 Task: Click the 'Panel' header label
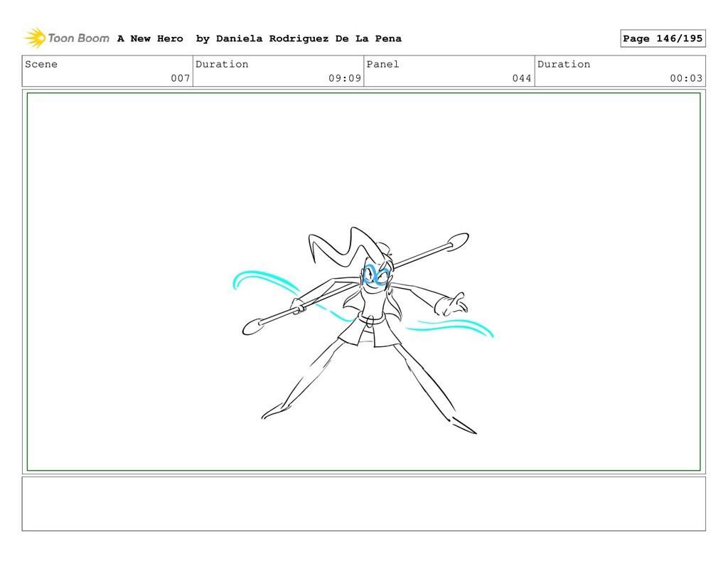point(382,64)
